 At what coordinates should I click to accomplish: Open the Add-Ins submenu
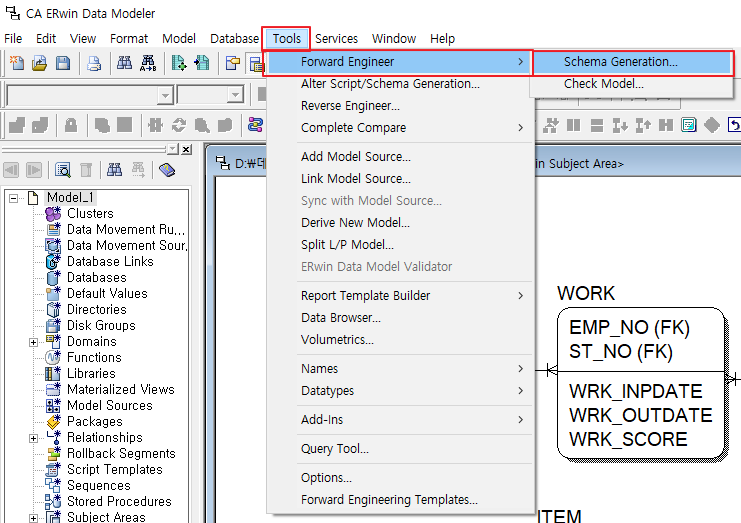pyautogui.click(x=400, y=420)
